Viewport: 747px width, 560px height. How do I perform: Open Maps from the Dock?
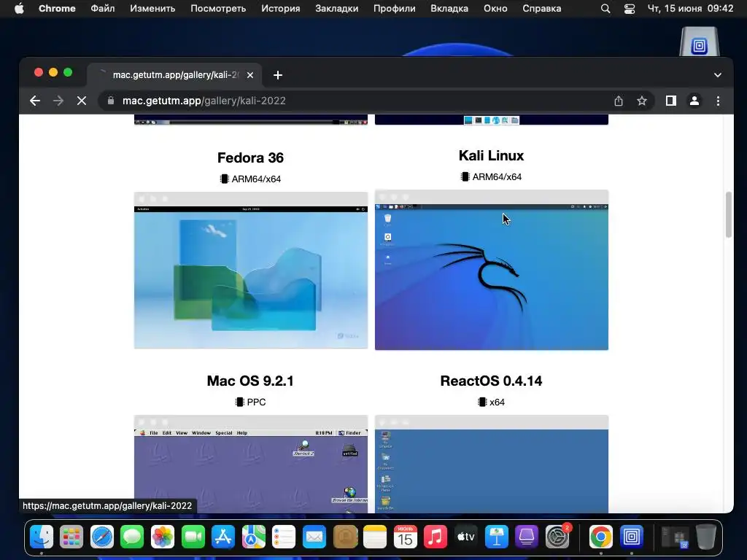[x=253, y=537]
